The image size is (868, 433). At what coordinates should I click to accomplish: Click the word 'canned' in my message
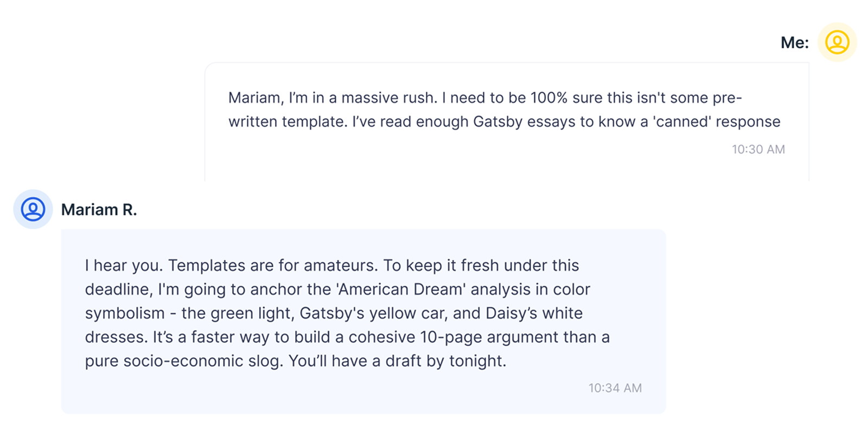681,122
